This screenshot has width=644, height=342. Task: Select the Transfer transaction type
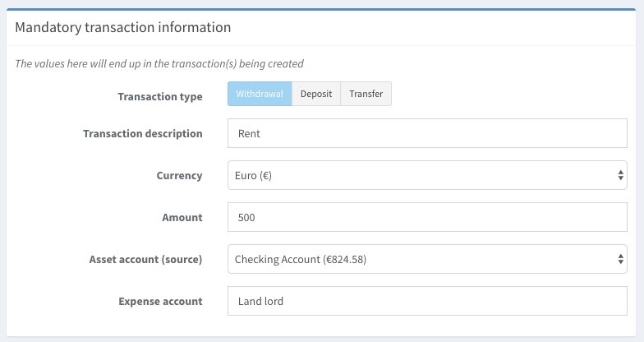click(x=366, y=94)
